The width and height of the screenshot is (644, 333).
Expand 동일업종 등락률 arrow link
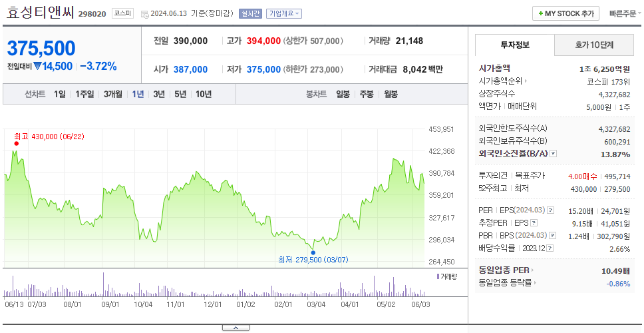pyautogui.click(x=535, y=283)
